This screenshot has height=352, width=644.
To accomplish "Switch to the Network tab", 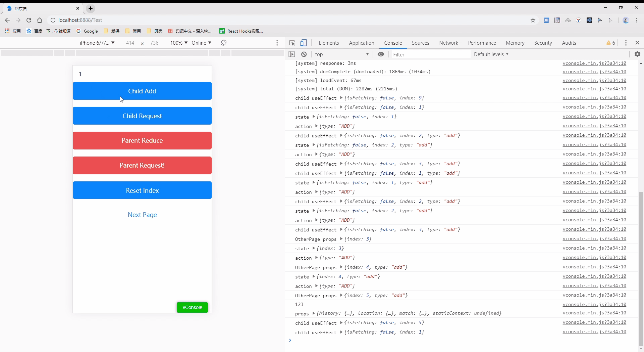I will coord(448,43).
